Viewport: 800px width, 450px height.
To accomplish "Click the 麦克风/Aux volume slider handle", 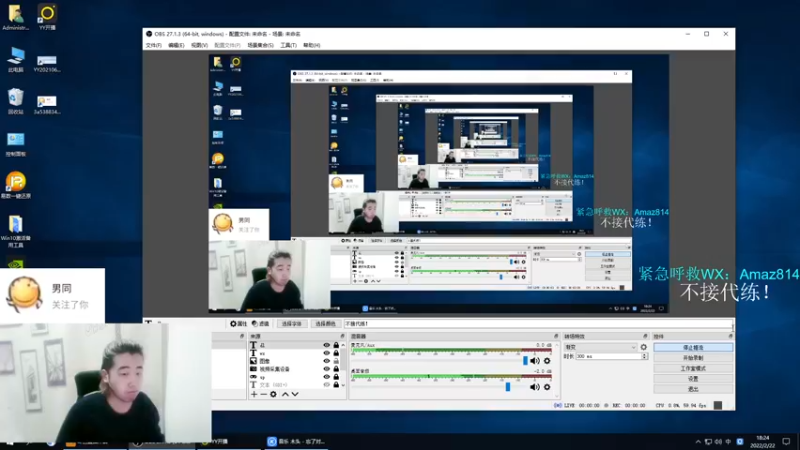I will [526, 361].
